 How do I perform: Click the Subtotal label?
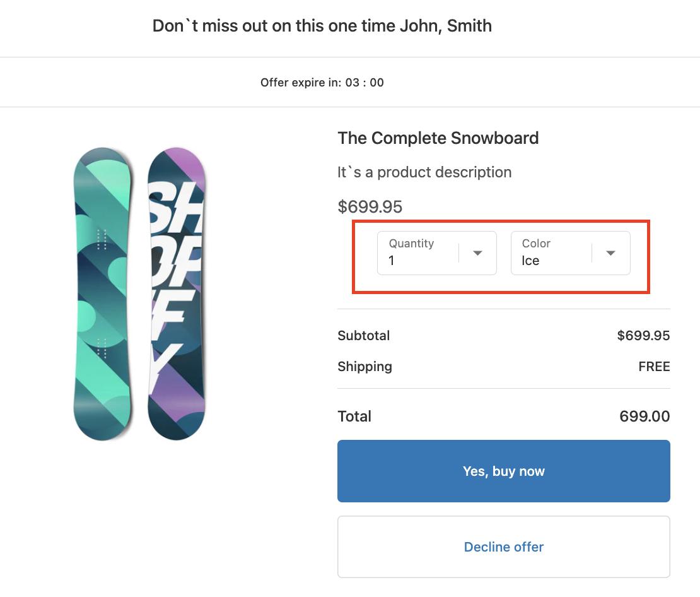(x=364, y=336)
